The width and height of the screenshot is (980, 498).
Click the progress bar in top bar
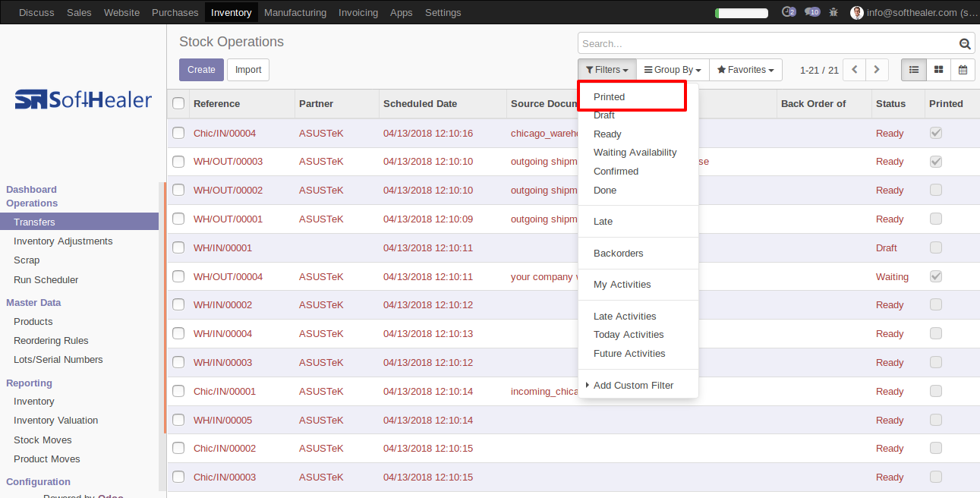click(742, 13)
